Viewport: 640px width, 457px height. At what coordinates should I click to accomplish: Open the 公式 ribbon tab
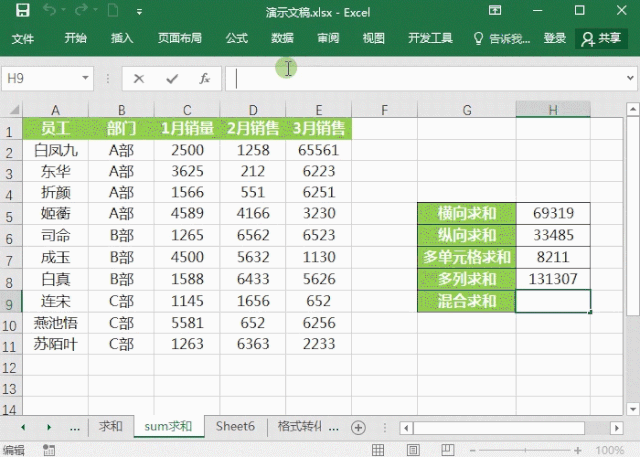pos(237,38)
